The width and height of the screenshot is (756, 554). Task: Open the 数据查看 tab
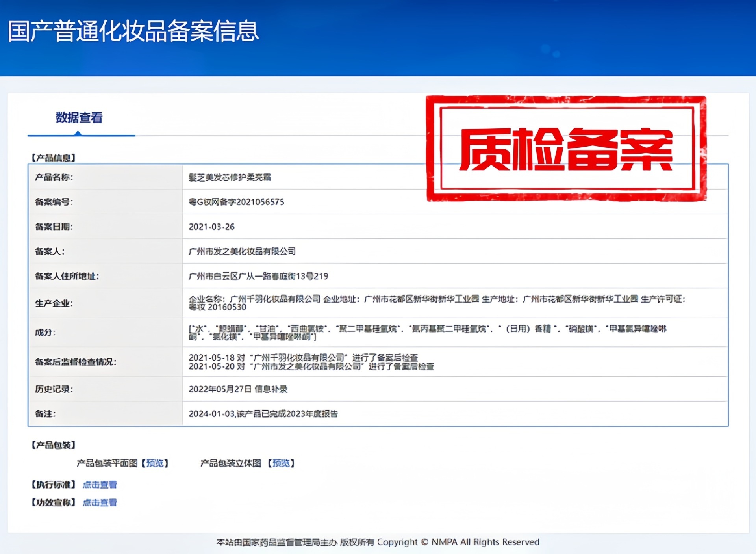click(79, 117)
